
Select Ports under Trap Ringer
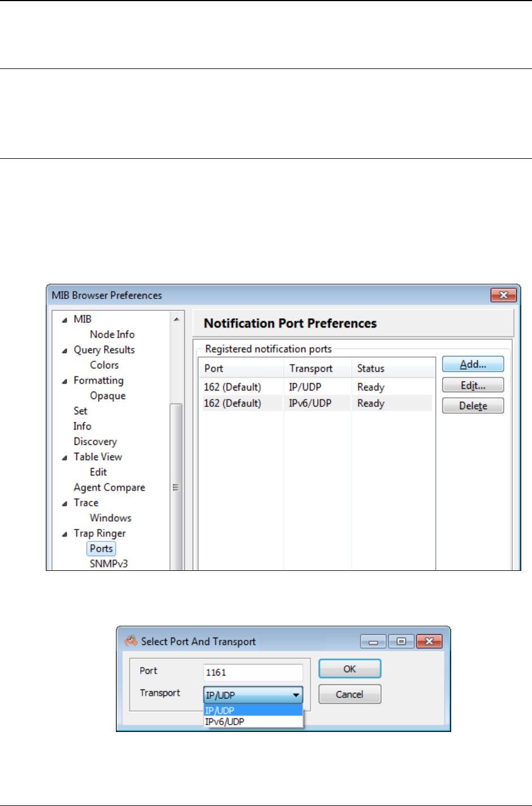click(101, 548)
